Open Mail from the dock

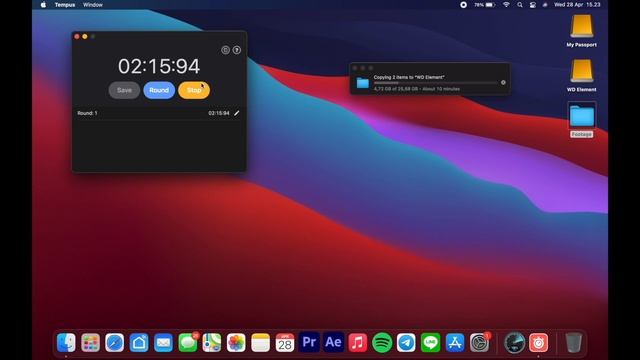point(163,342)
